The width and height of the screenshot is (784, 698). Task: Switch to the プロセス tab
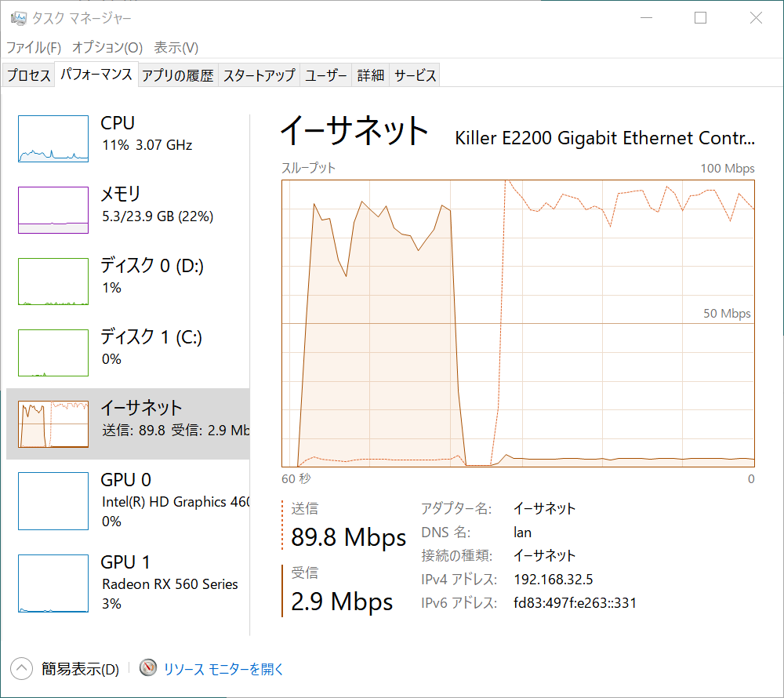coord(28,75)
